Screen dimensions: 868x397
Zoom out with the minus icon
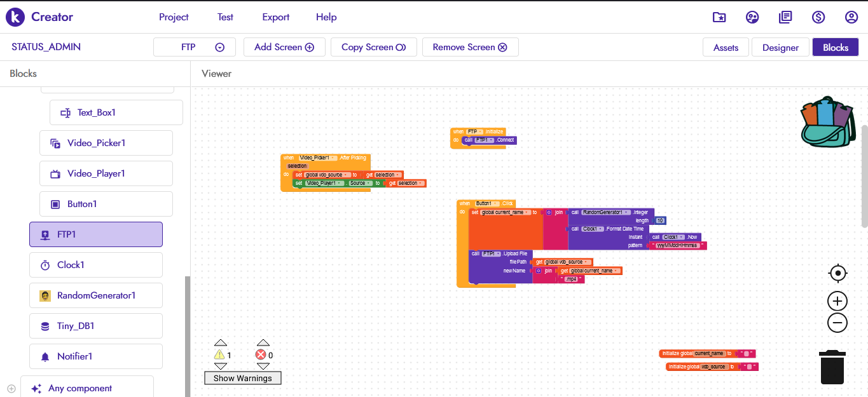tap(837, 323)
